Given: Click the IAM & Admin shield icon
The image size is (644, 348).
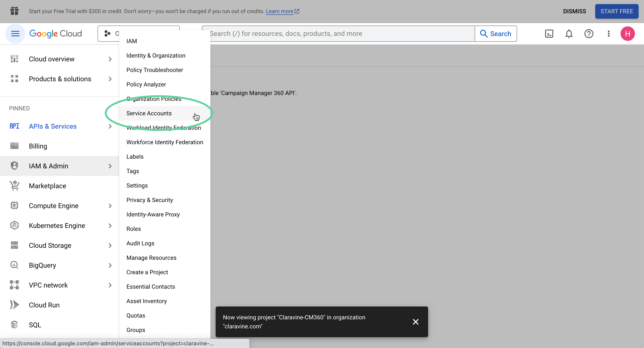Looking at the screenshot, I should [14, 166].
